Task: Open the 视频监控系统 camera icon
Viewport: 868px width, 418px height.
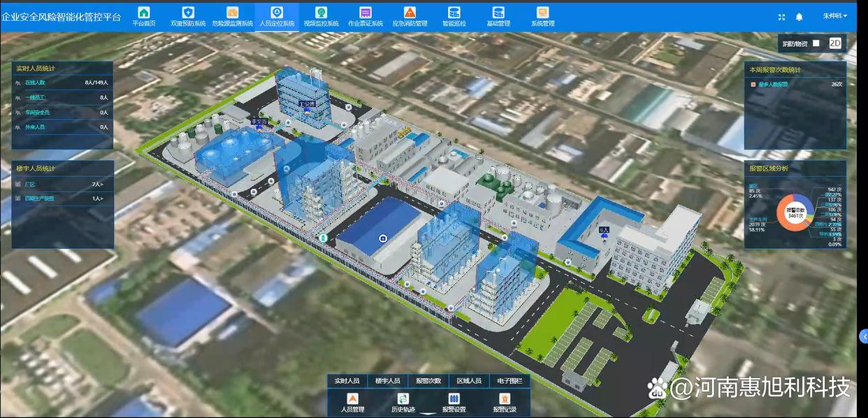Action: pyautogui.click(x=321, y=13)
